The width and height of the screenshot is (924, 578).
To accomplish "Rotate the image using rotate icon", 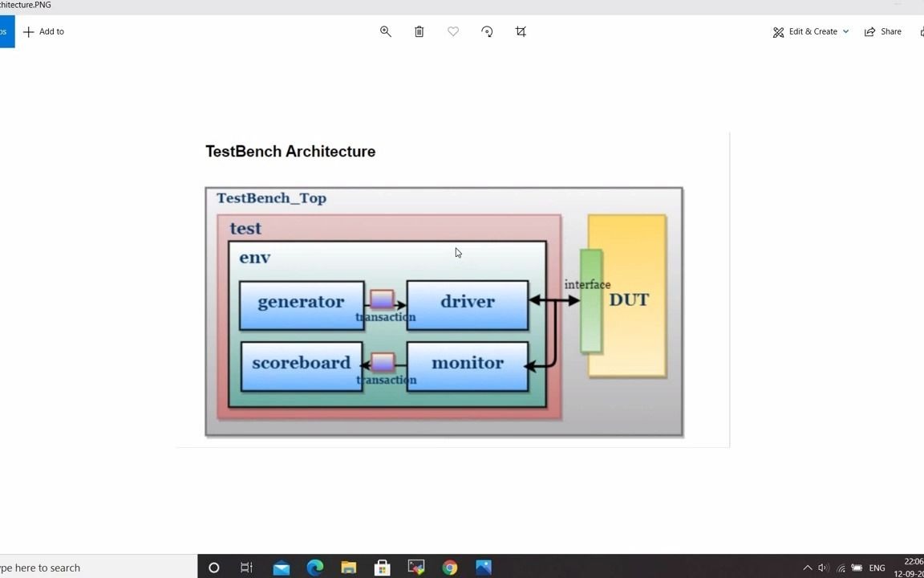I will coord(487,32).
